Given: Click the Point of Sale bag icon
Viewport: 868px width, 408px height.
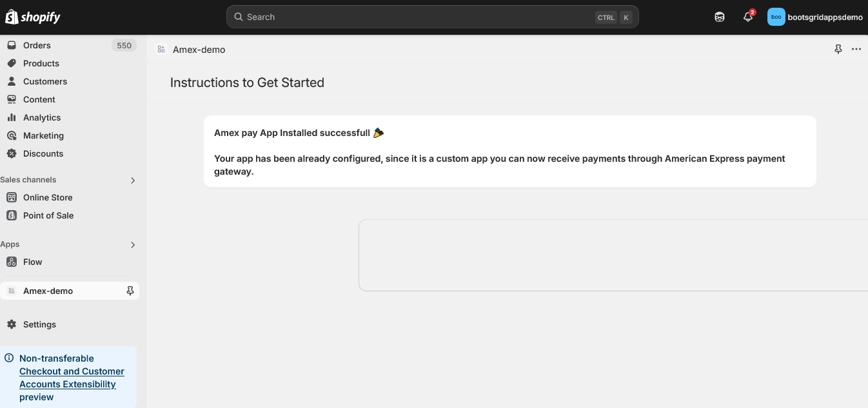Looking at the screenshot, I should (12, 215).
